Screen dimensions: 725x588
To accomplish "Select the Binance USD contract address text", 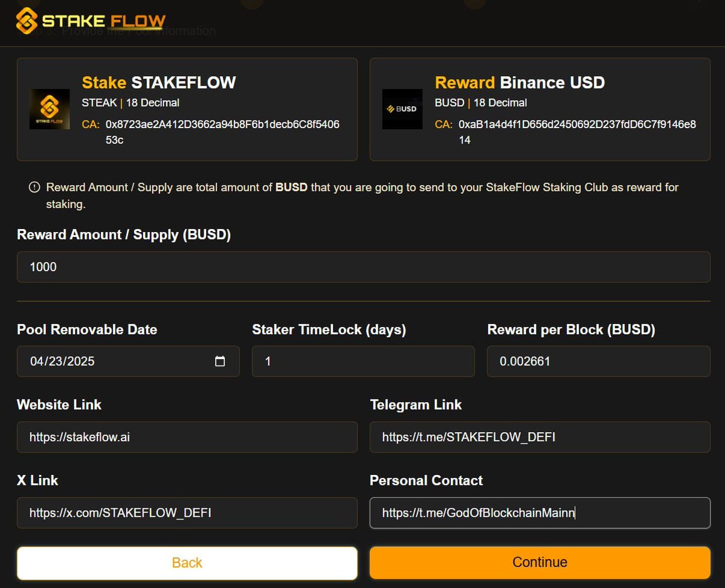I will coord(577,132).
